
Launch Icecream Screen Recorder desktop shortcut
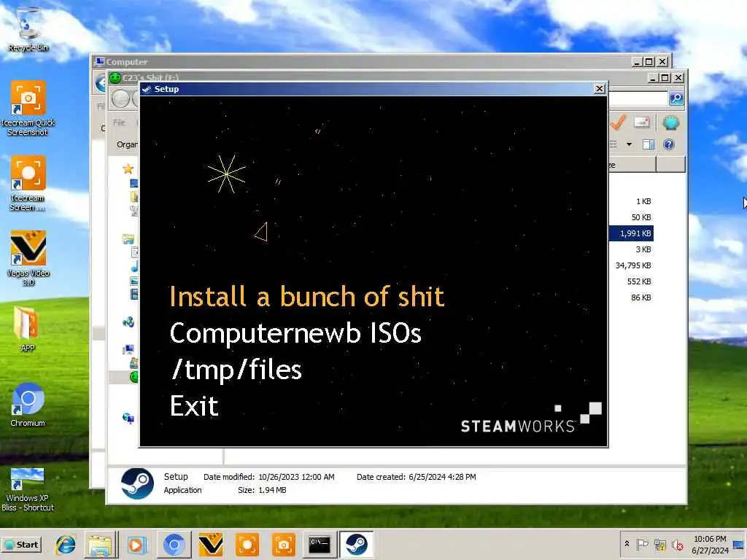coord(28,183)
